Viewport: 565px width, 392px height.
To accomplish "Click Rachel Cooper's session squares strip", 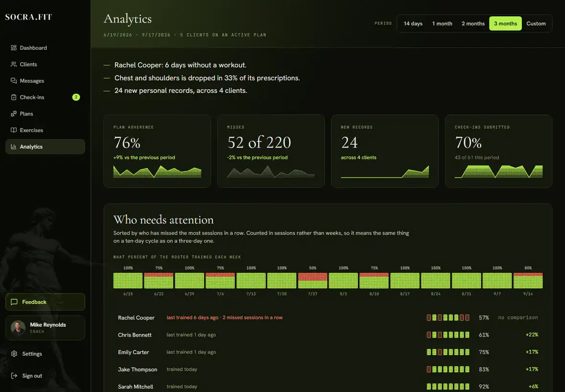I will pos(448,317).
